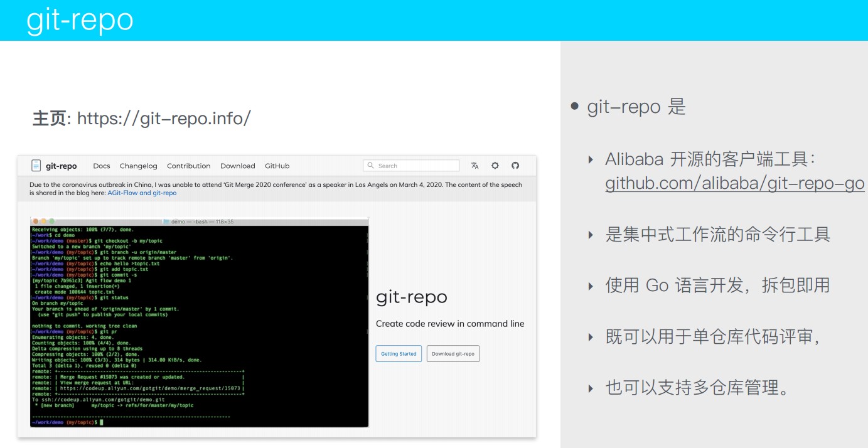868x448 pixels.
Task: Open the Docs menu item
Action: (x=102, y=166)
